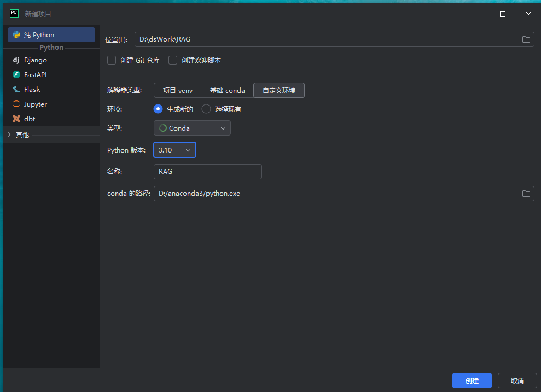Select the 自定义环境 interpreter tab

(279, 90)
